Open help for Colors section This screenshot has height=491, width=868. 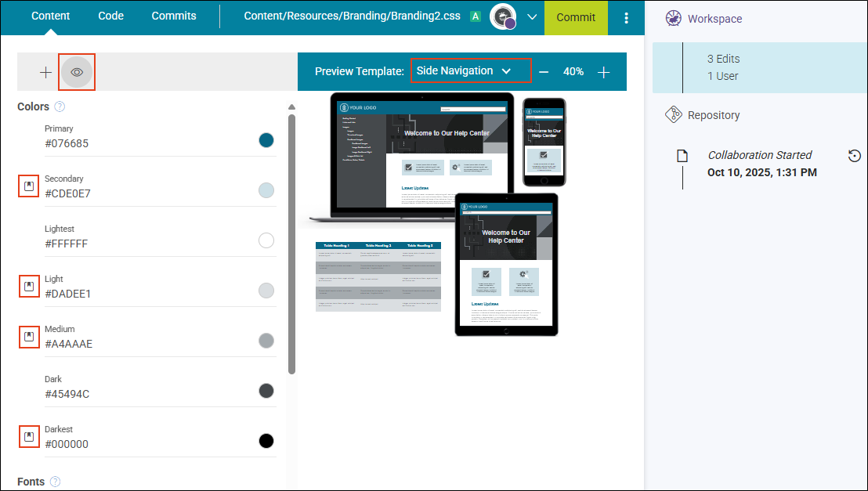coord(60,107)
